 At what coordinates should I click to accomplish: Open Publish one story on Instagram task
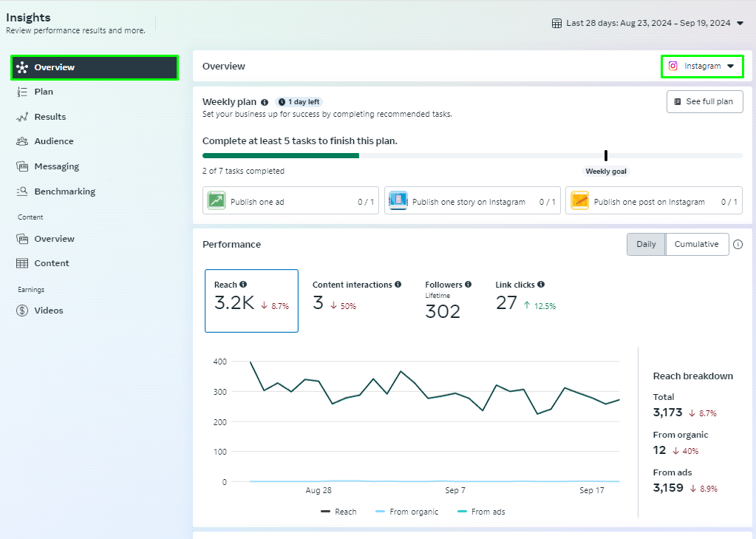tap(472, 201)
